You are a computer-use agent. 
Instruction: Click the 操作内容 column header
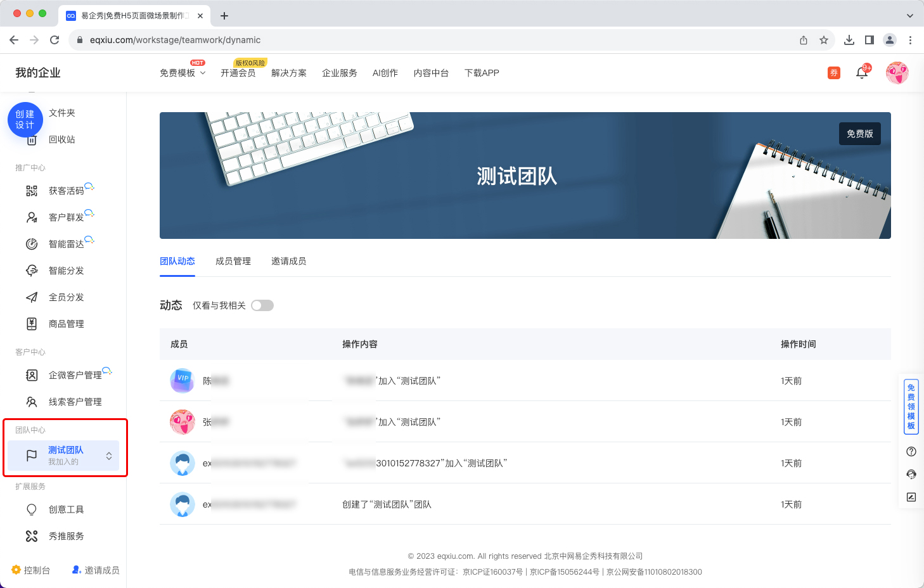click(x=360, y=344)
